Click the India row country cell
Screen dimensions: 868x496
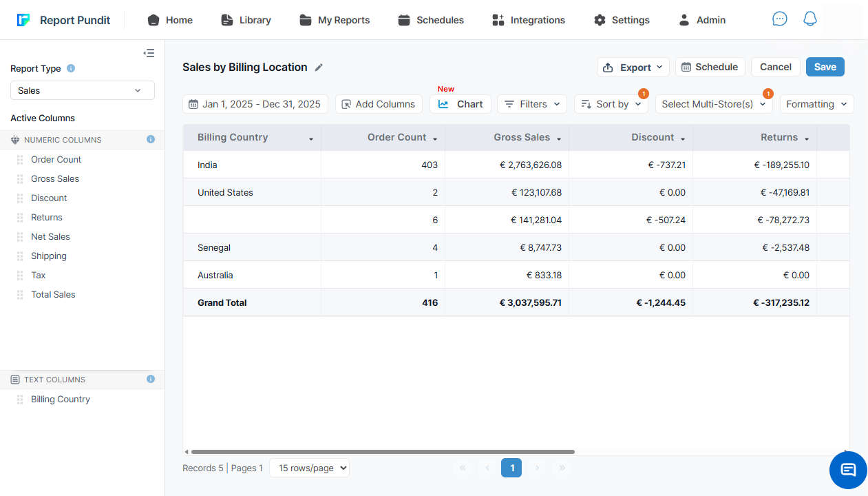coord(252,165)
